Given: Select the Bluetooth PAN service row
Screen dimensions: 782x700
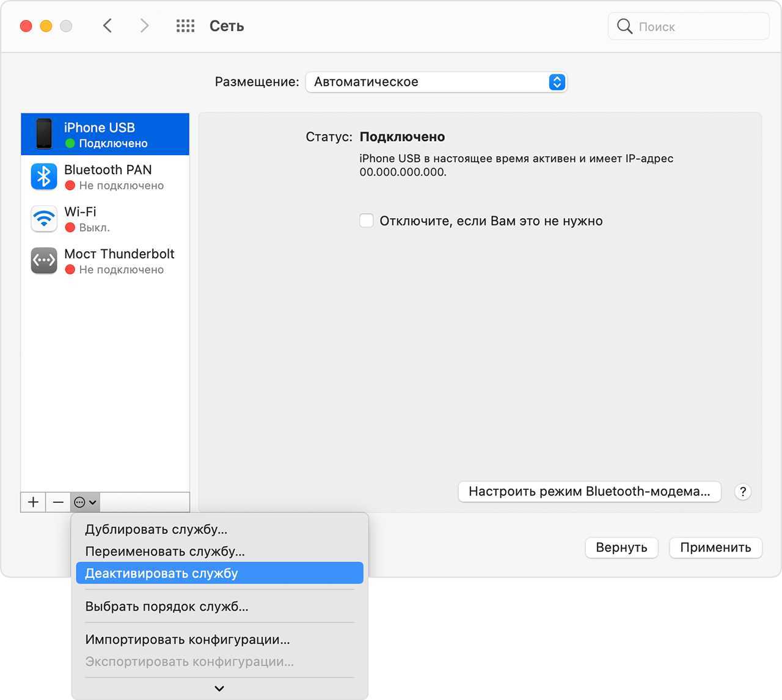Looking at the screenshot, I should pyautogui.click(x=105, y=177).
